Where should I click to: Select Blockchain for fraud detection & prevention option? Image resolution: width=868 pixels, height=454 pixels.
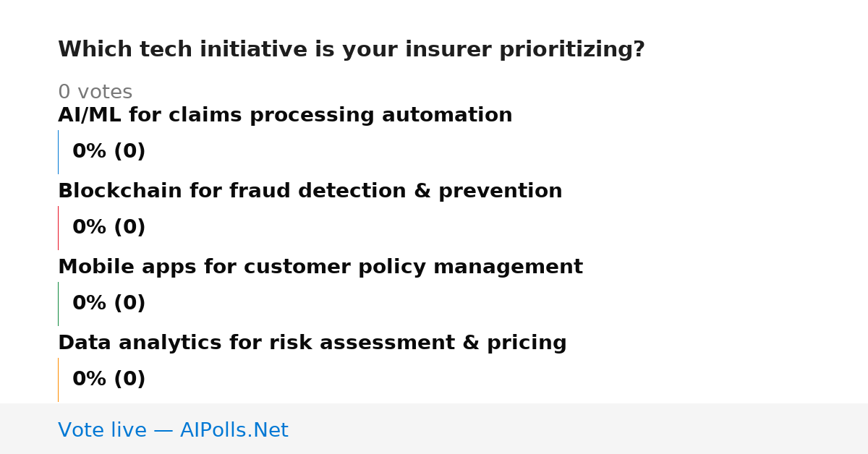pos(310,192)
